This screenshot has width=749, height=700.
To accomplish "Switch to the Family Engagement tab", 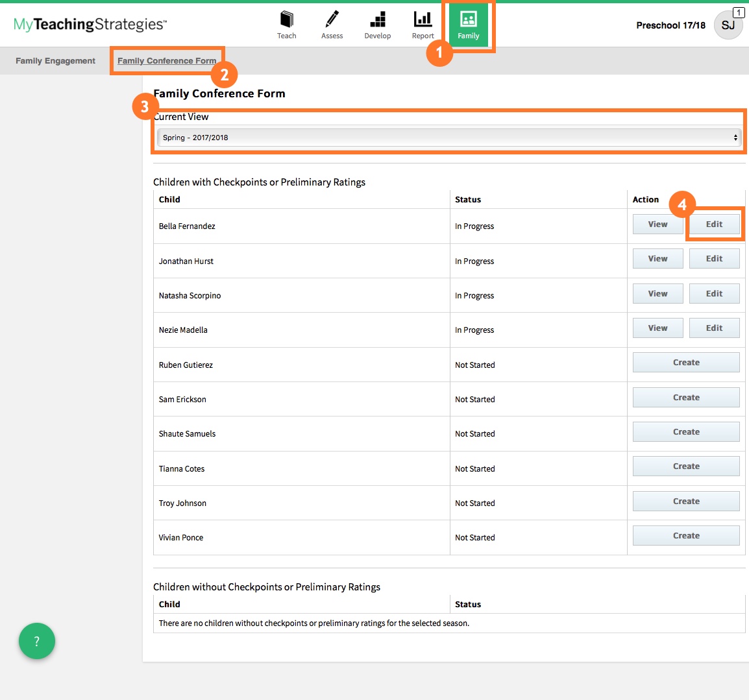I will (55, 61).
